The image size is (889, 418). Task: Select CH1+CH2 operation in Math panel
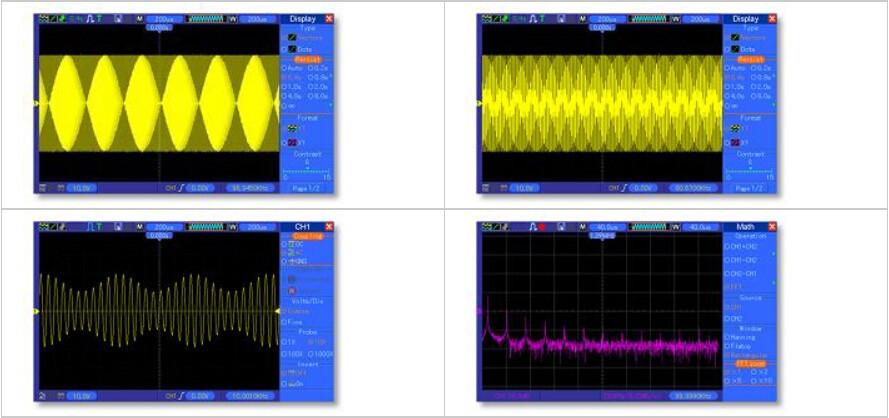coord(746,246)
